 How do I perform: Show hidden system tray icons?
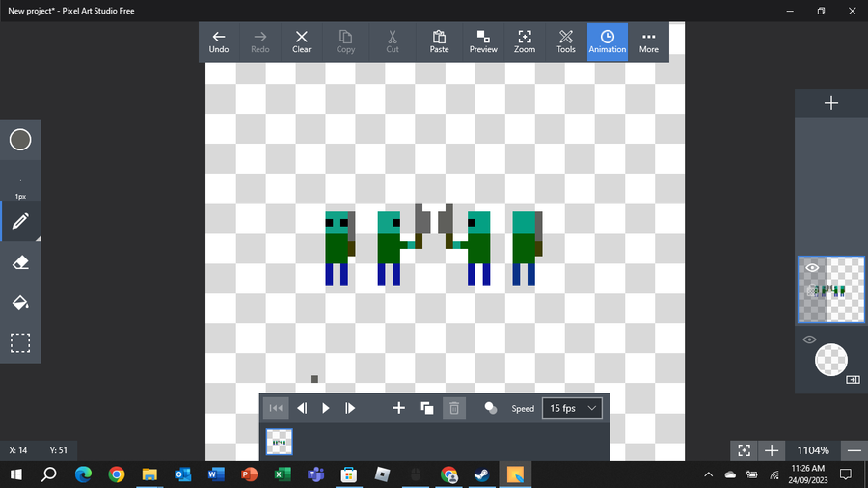(708, 474)
